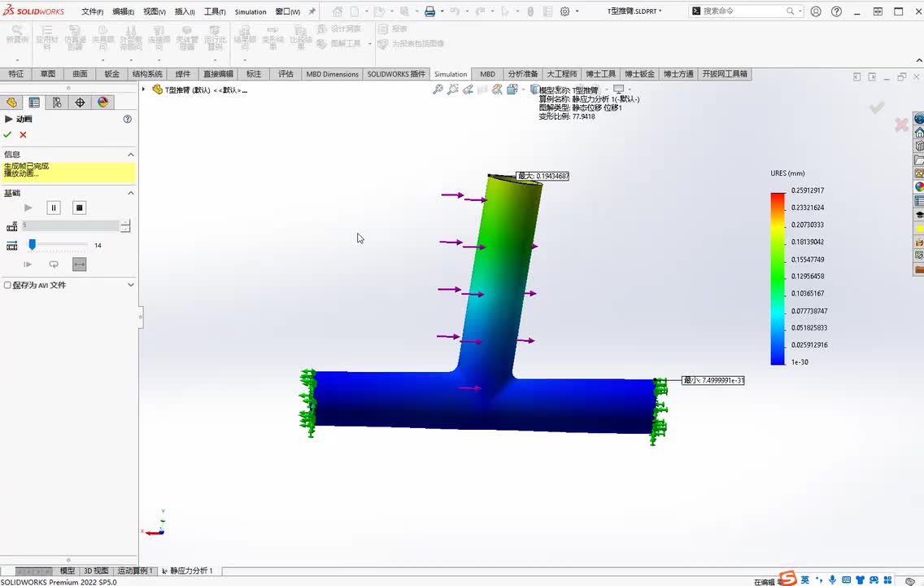Toggle the loop playback mode button

54,265
